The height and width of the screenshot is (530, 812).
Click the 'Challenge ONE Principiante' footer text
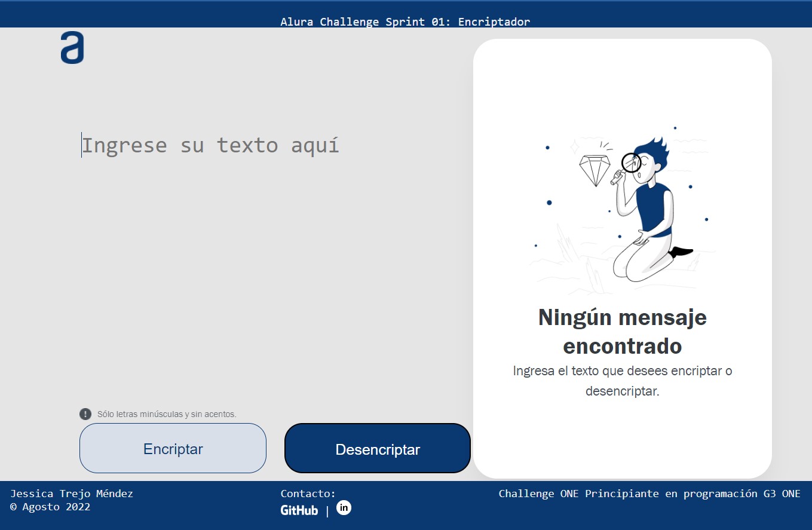pos(649,494)
